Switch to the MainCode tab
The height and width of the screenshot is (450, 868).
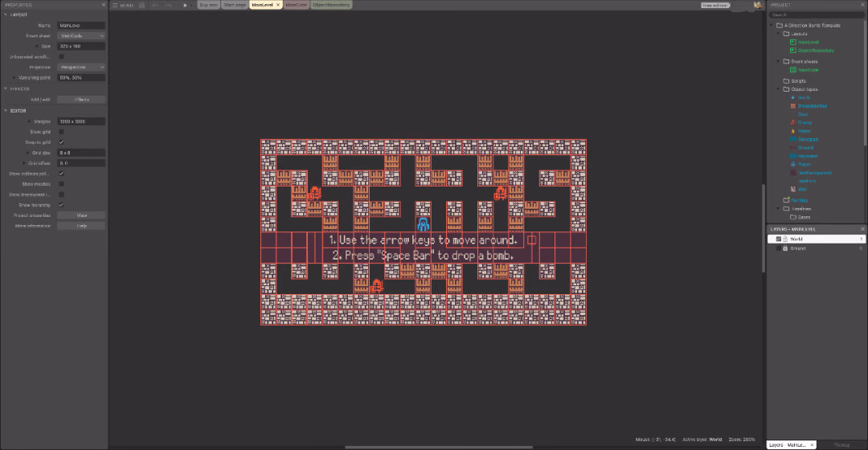click(296, 5)
